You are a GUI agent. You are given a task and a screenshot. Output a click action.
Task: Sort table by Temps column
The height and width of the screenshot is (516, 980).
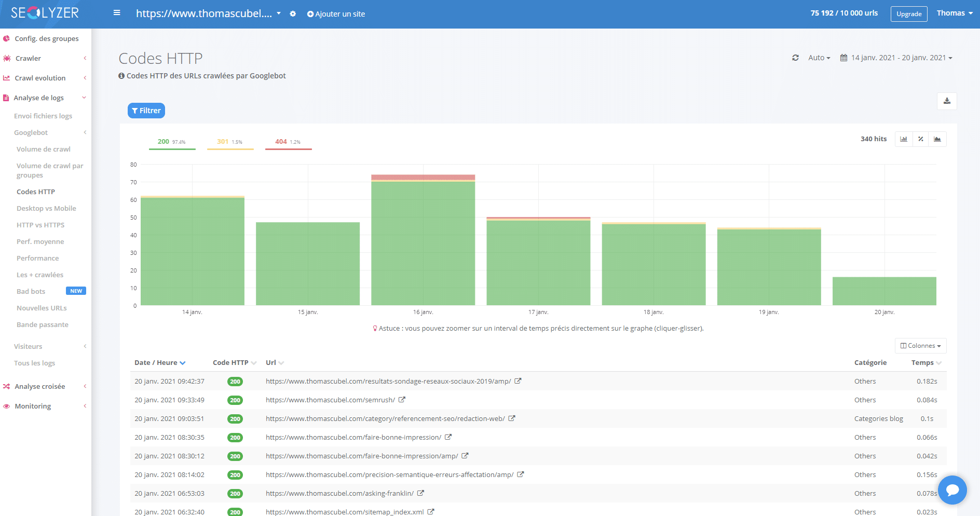[x=927, y=362]
